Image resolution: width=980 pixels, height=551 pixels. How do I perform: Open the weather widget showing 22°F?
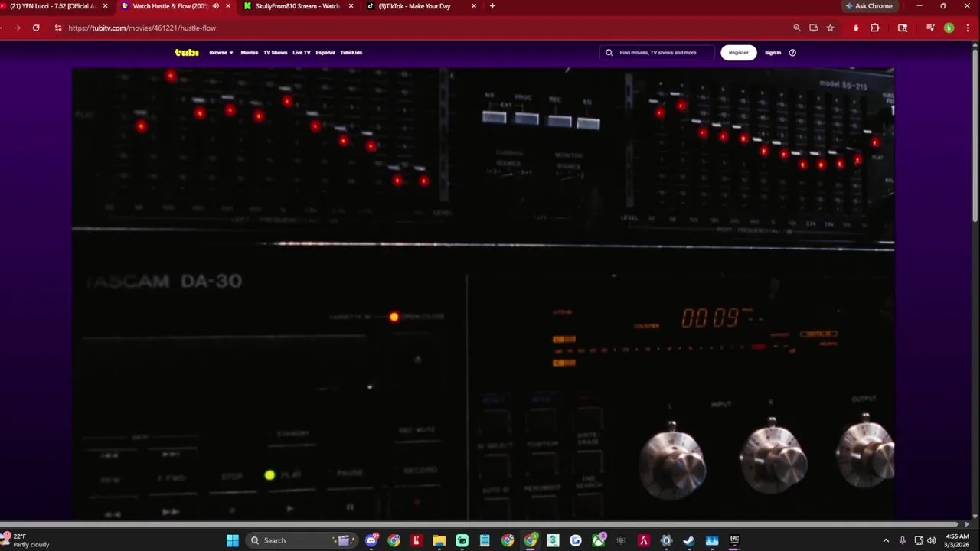click(x=26, y=540)
